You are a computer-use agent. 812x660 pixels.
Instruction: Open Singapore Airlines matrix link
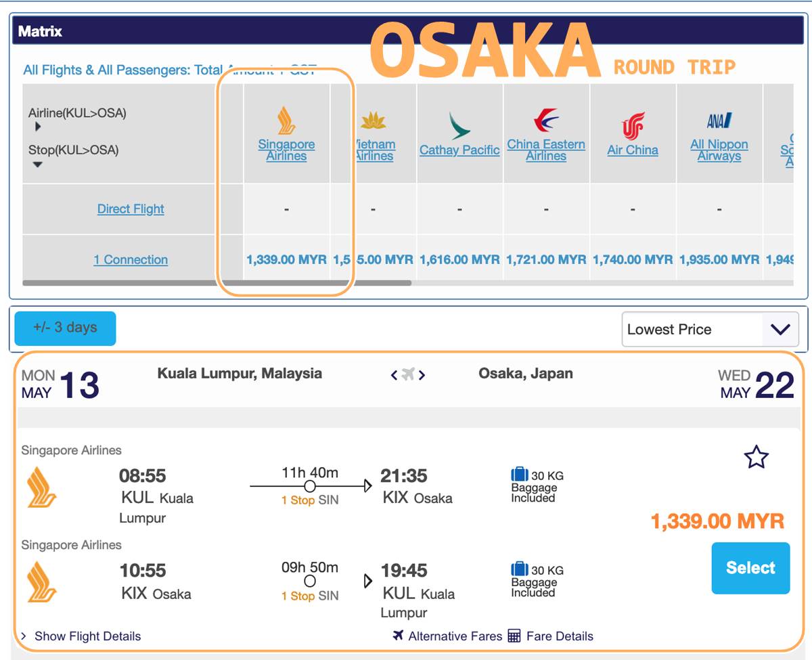[286, 150]
